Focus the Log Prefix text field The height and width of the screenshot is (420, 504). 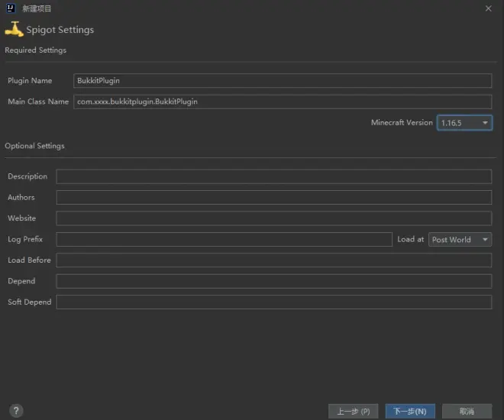pyautogui.click(x=224, y=240)
